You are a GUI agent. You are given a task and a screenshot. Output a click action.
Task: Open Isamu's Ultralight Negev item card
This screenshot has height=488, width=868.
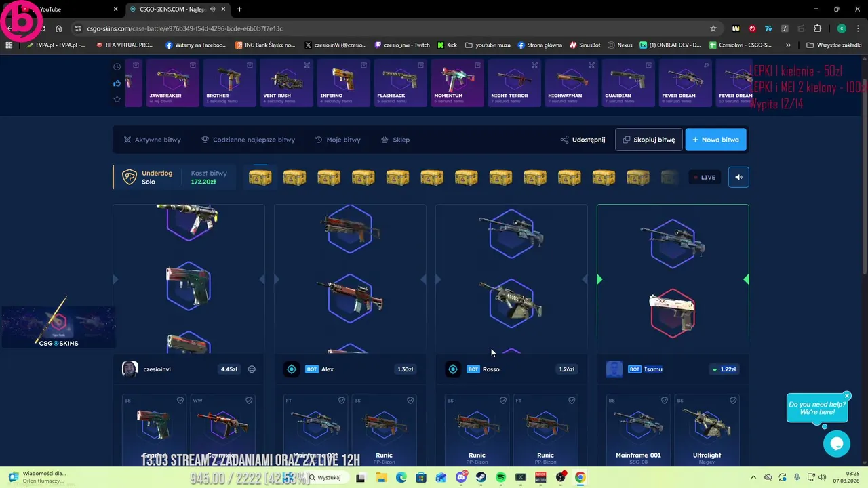[707, 430]
